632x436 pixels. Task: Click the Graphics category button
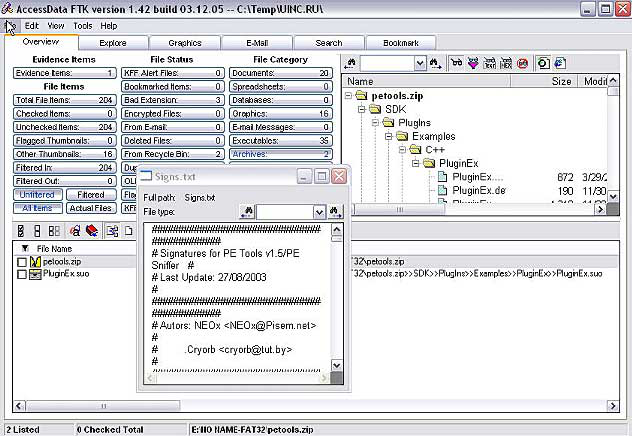281,114
